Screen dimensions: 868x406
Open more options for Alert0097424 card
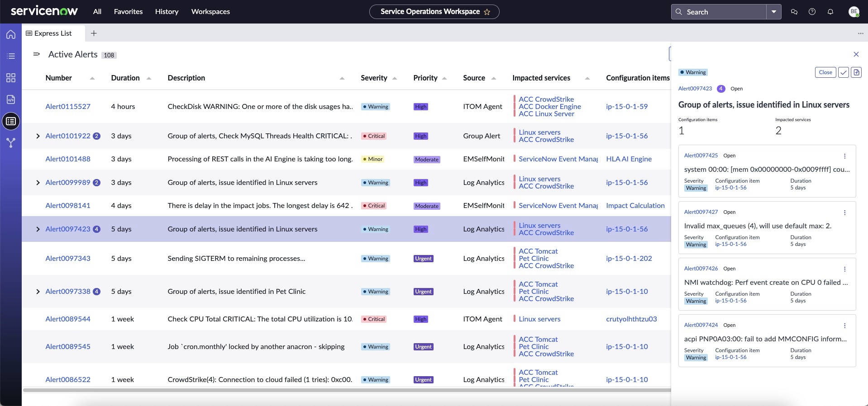[844, 326]
